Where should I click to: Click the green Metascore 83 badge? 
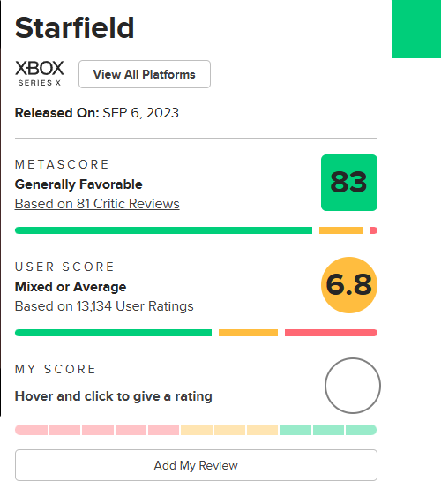click(349, 183)
